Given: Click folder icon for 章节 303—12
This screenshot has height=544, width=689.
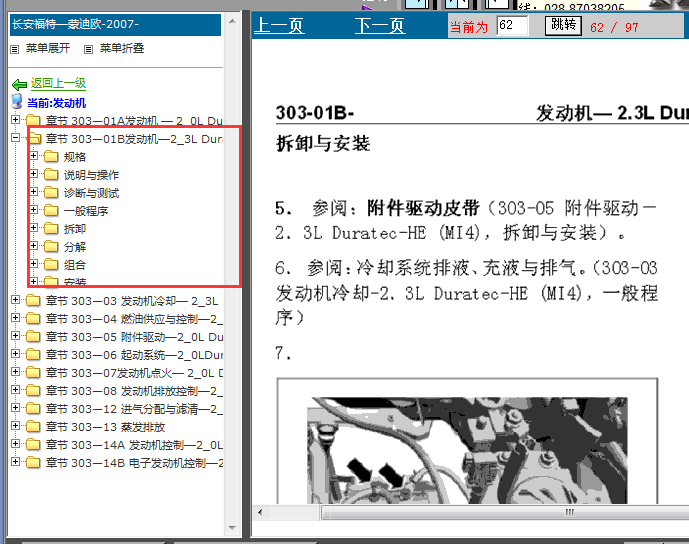Looking at the screenshot, I should point(33,409).
